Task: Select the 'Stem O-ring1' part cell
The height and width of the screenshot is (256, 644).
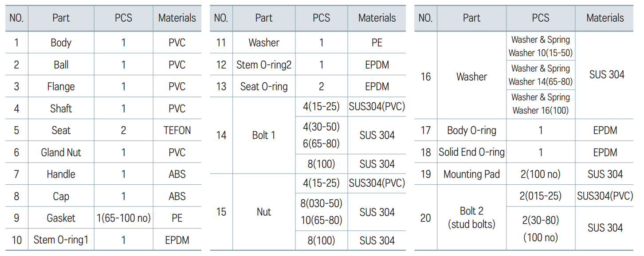Action: pos(61,240)
